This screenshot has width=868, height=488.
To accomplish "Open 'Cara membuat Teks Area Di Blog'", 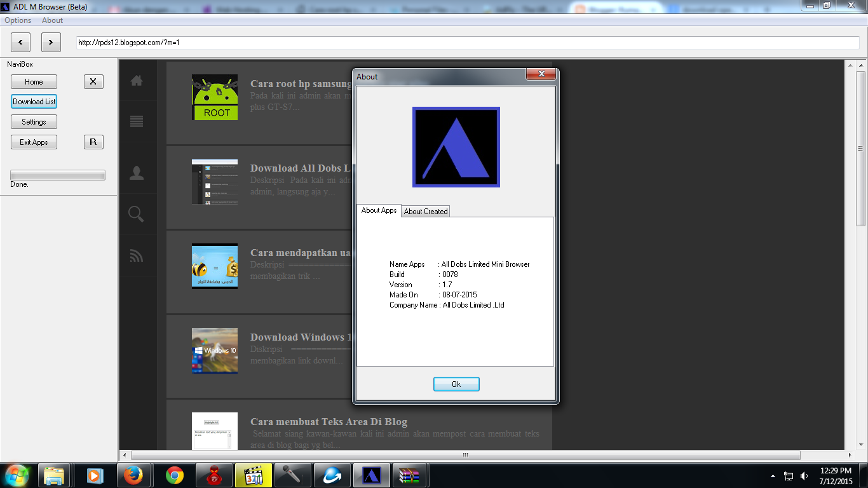I will pos(329,422).
